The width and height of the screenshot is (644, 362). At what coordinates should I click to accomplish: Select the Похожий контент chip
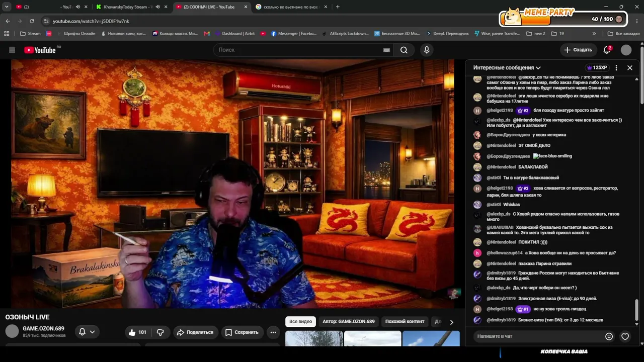(x=405, y=322)
